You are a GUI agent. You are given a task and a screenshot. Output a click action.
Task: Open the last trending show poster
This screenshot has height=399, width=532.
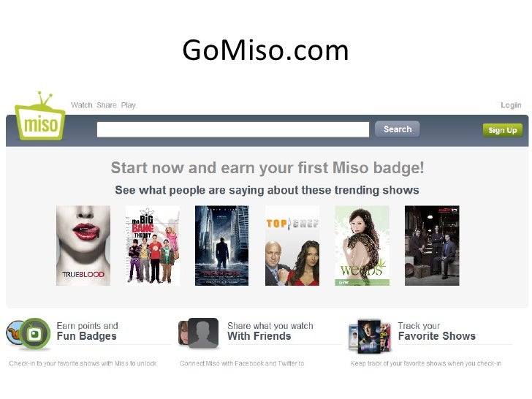pyautogui.click(x=432, y=246)
